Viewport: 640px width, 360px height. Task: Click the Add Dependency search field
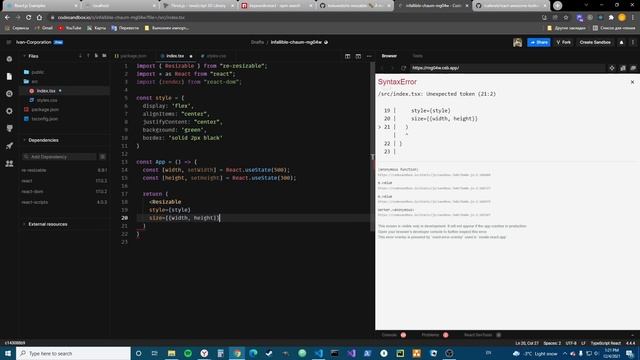point(60,157)
